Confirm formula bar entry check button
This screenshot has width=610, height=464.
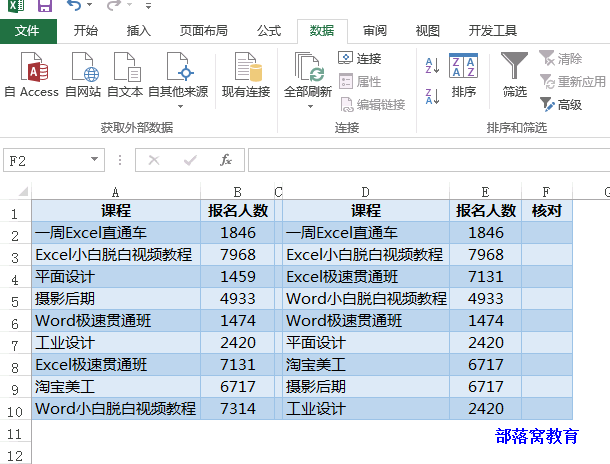click(x=190, y=160)
